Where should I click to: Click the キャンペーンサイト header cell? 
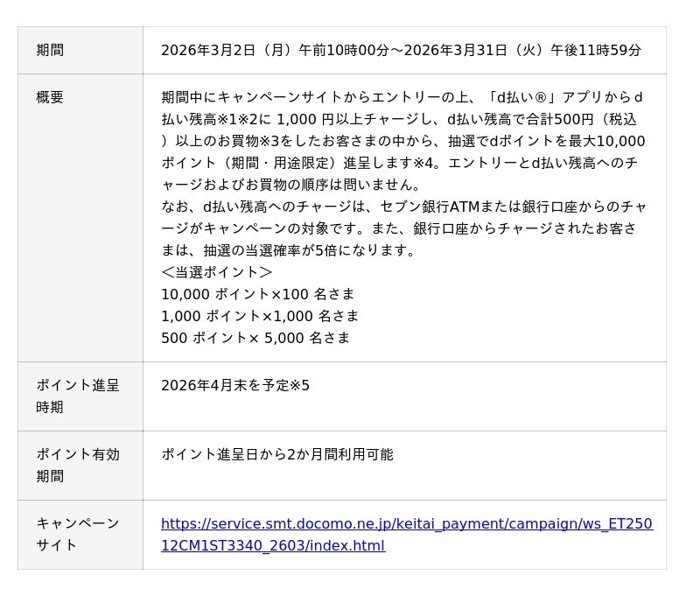pos(80,534)
